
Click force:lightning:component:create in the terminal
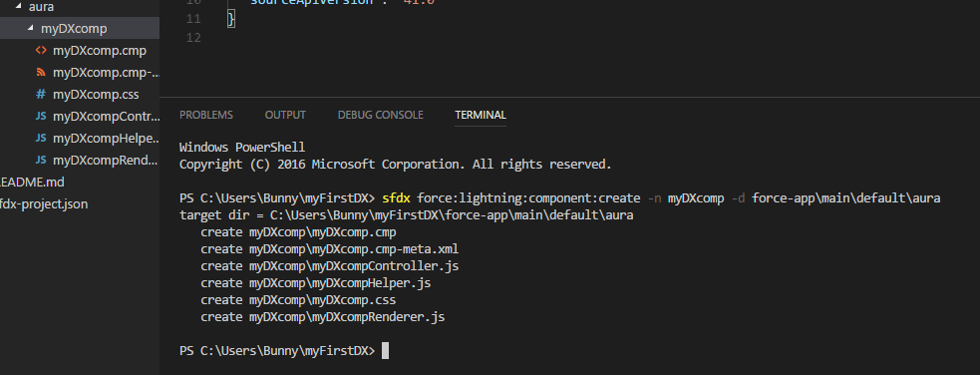528,198
